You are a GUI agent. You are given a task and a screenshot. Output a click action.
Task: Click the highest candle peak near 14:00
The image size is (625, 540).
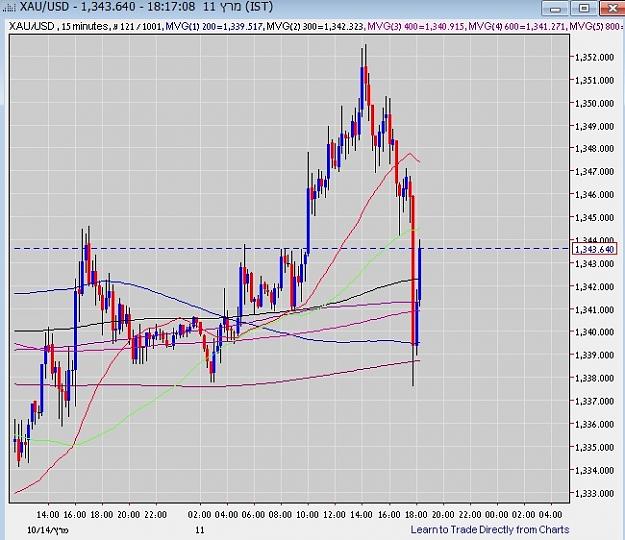366,72
